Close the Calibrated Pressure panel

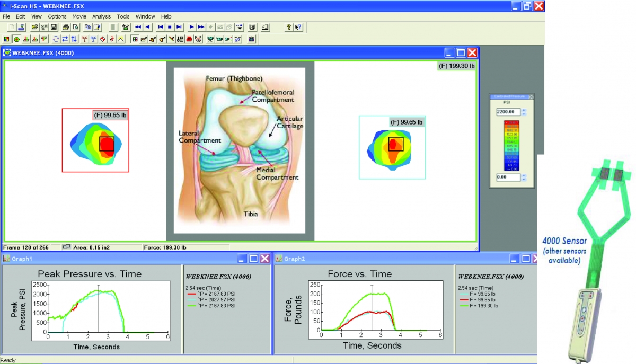[x=532, y=96]
